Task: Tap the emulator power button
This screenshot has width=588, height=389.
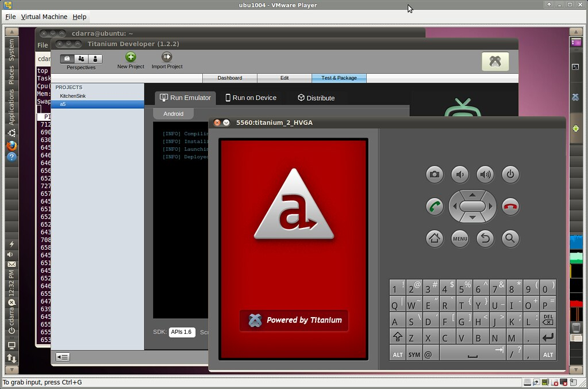Action: [510, 174]
